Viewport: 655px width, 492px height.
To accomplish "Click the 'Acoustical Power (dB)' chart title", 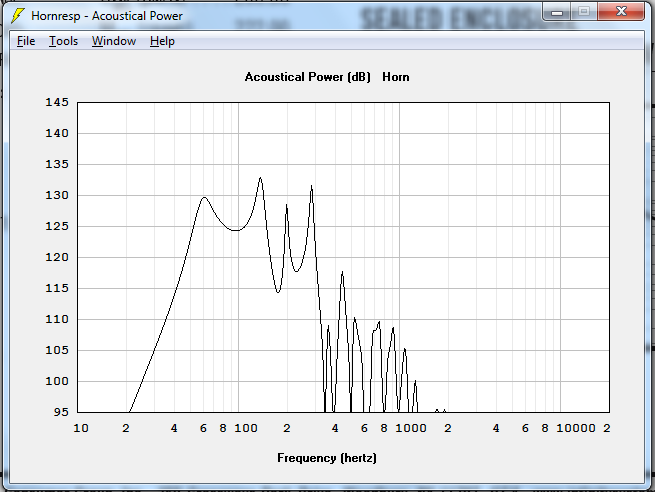I will [x=307, y=77].
